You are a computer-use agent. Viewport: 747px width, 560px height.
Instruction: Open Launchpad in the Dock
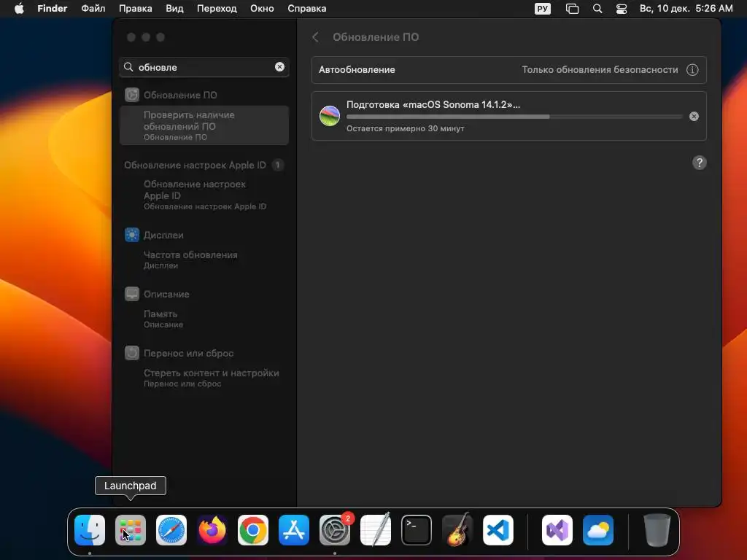tap(131, 530)
